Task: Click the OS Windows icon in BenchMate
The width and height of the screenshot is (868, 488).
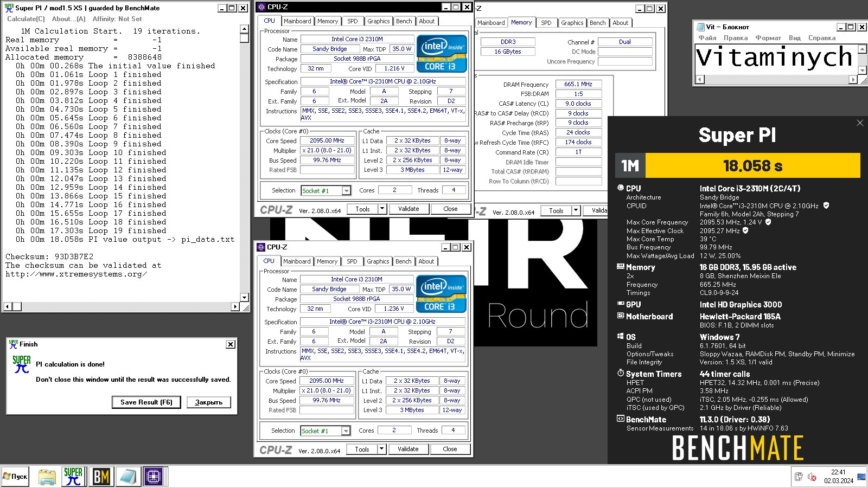Action: click(x=621, y=336)
